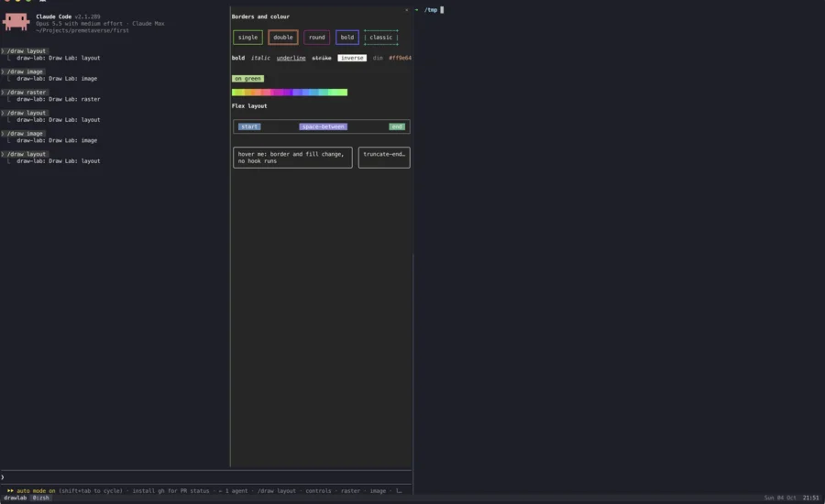Click the space-between flex badge
The width and height of the screenshot is (825, 504).
tap(323, 126)
